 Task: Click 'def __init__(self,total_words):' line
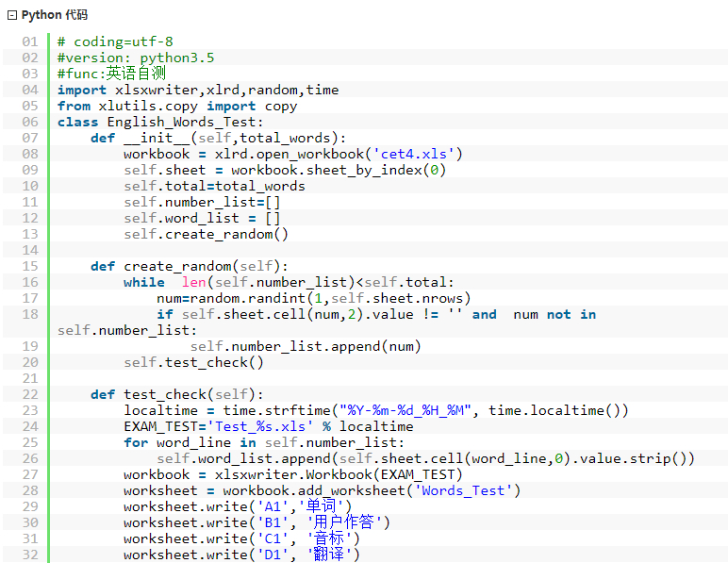point(218,139)
